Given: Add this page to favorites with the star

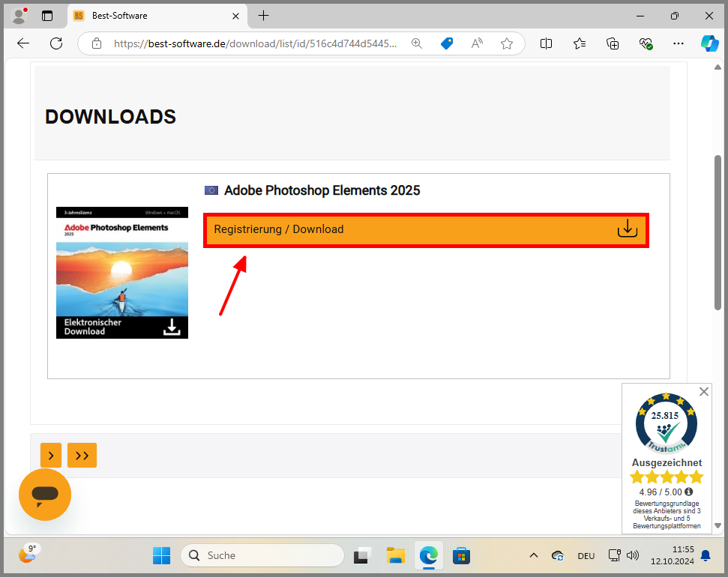Looking at the screenshot, I should (x=505, y=43).
